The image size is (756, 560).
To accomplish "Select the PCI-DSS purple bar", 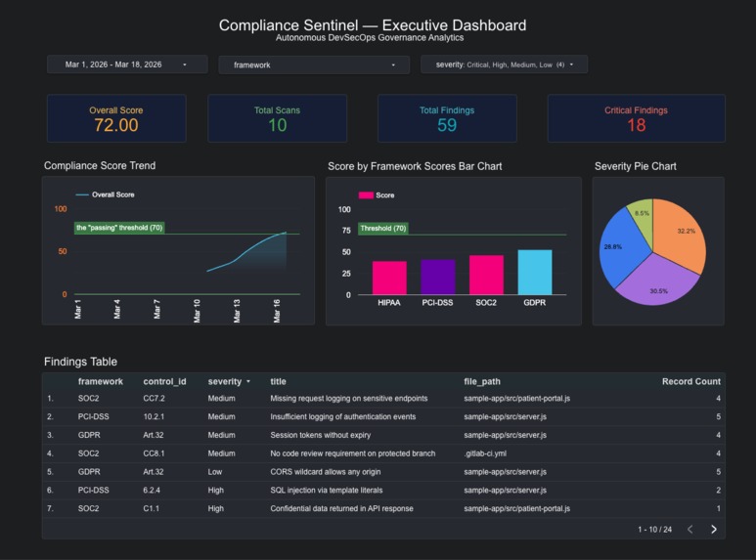I will [438, 277].
